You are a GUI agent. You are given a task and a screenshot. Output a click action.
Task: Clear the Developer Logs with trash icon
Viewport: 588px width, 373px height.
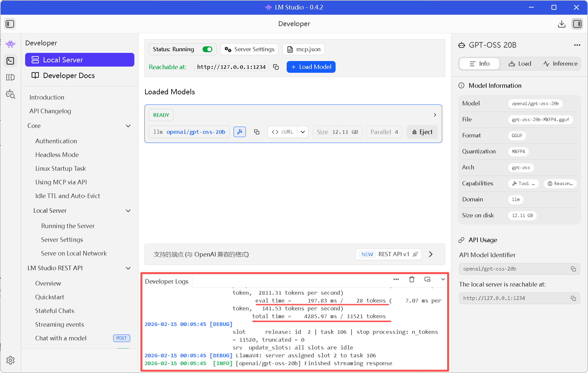pyautogui.click(x=412, y=279)
